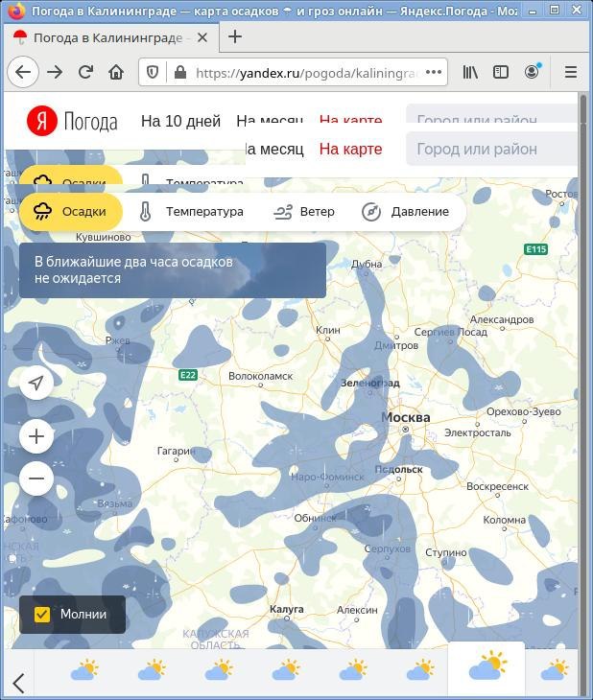
Task: Open the На месяц forecast
Action: (274, 149)
